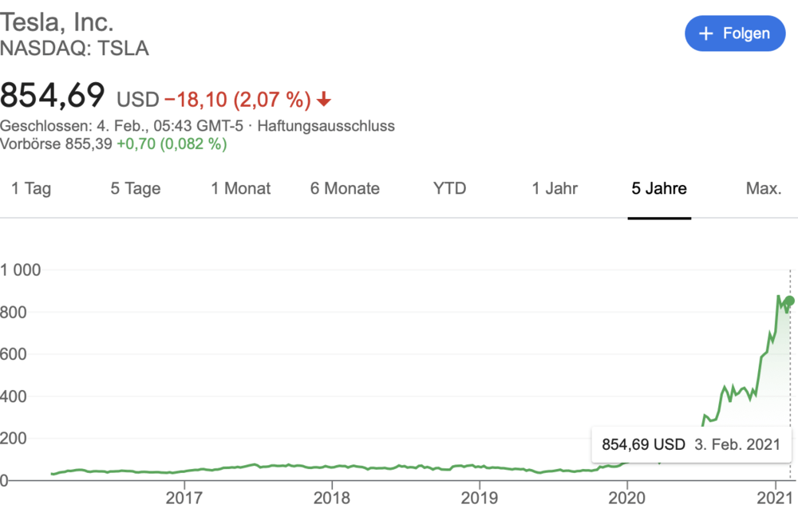
Task: Show the Max. time range
Action: 764,189
